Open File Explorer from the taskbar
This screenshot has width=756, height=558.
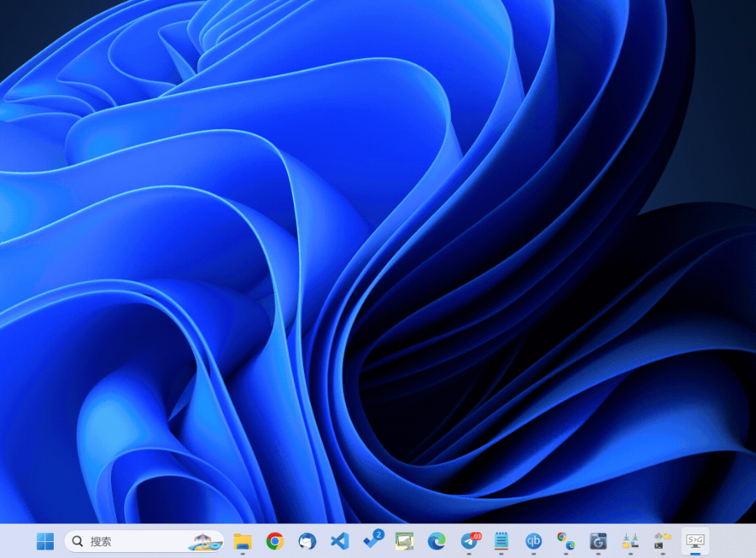tap(243, 541)
